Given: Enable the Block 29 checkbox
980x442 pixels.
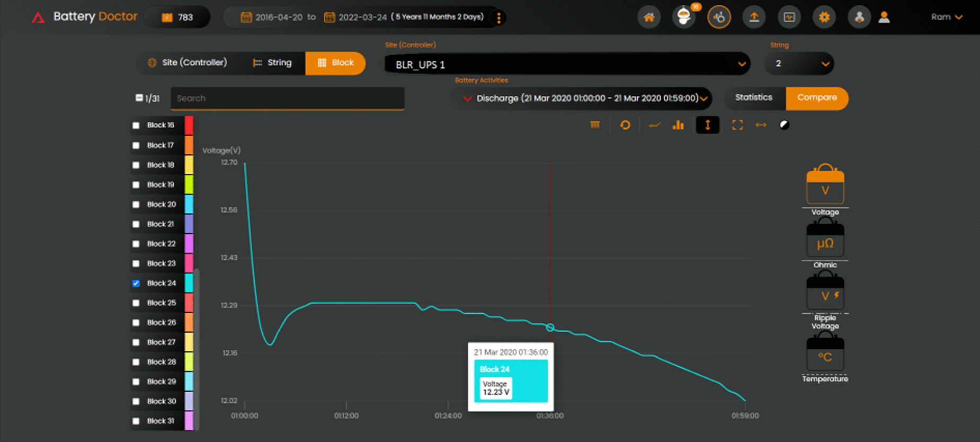Looking at the screenshot, I should click(x=136, y=382).
